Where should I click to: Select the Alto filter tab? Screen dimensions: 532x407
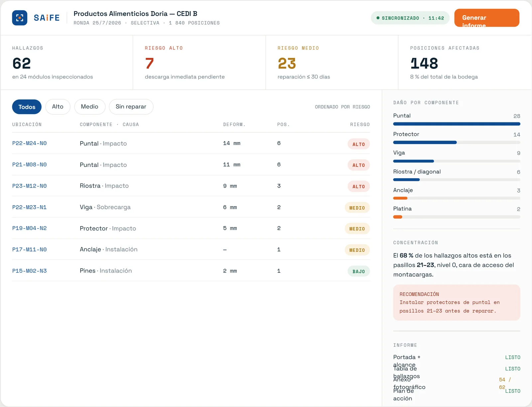click(x=58, y=107)
